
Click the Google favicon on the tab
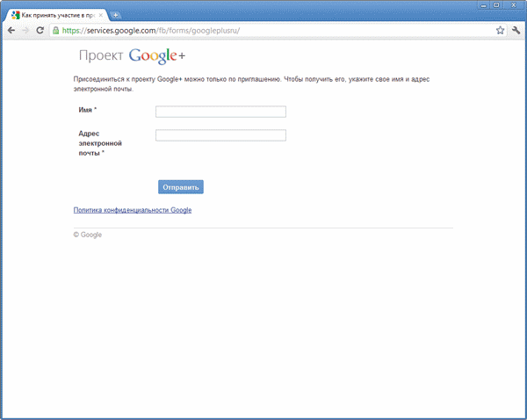tap(16, 15)
